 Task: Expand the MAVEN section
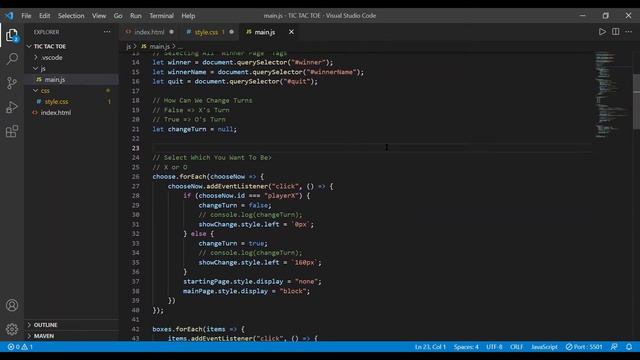point(44,336)
